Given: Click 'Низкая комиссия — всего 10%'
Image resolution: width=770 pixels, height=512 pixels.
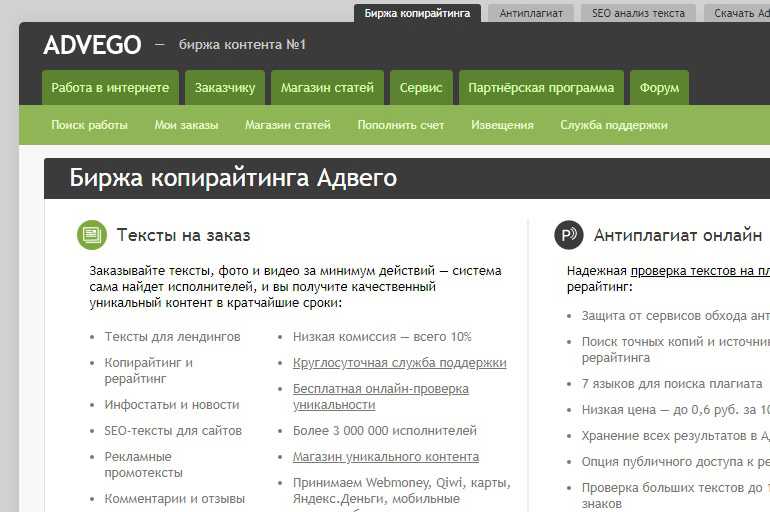Looking at the screenshot, I should click(382, 337).
